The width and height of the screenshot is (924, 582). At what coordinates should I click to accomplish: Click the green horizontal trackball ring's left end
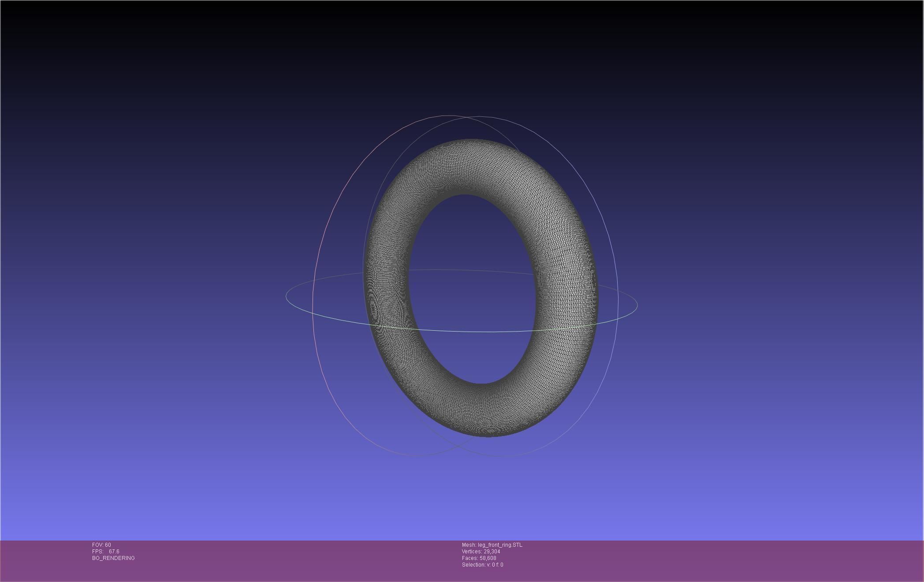point(287,296)
